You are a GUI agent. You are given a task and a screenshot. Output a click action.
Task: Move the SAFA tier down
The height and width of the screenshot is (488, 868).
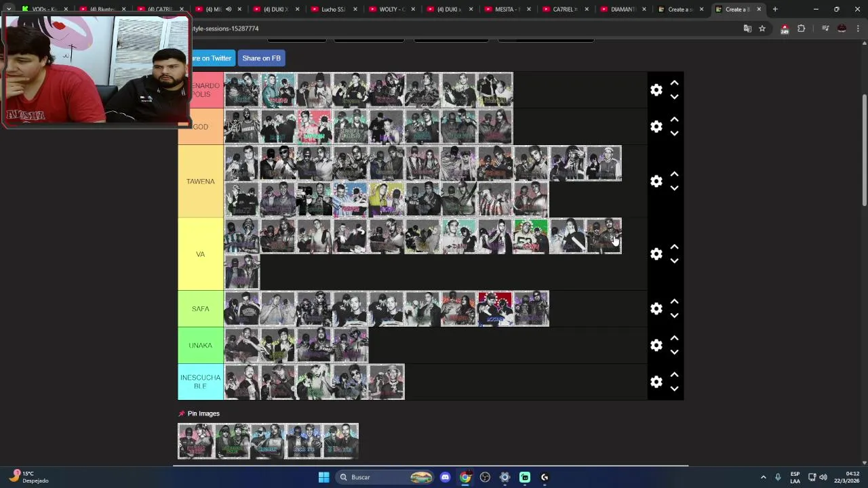point(674,316)
